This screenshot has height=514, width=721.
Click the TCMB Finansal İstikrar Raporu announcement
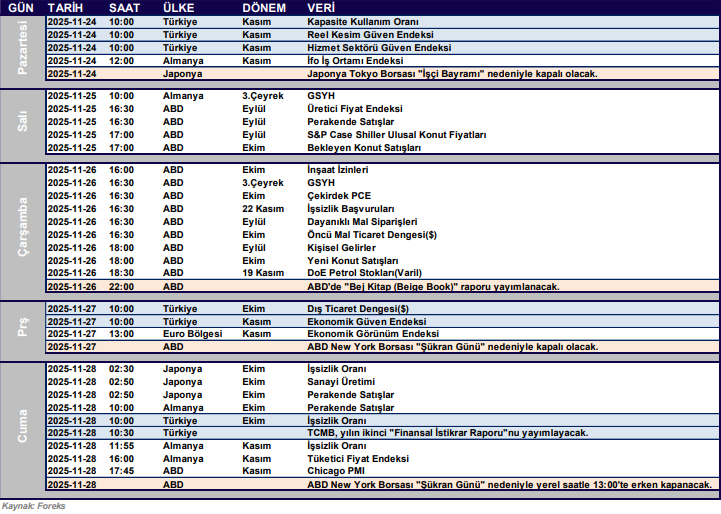pyautogui.click(x=446, y=432)
